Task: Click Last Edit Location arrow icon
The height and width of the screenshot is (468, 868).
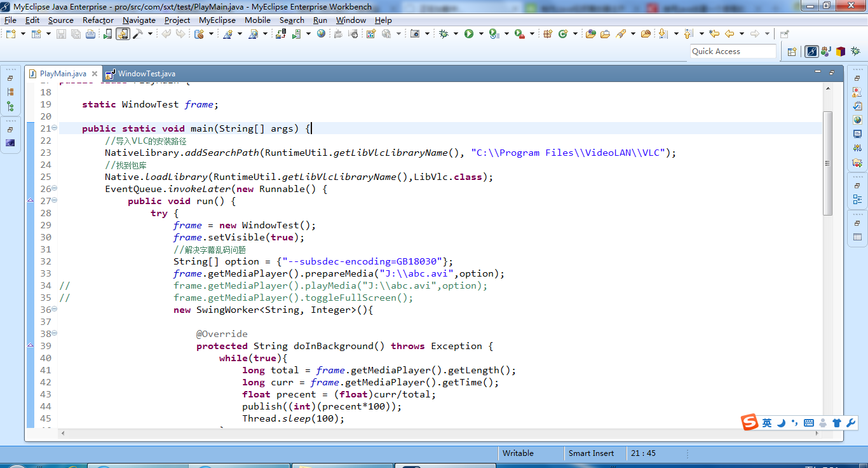Action: [714, 34]
